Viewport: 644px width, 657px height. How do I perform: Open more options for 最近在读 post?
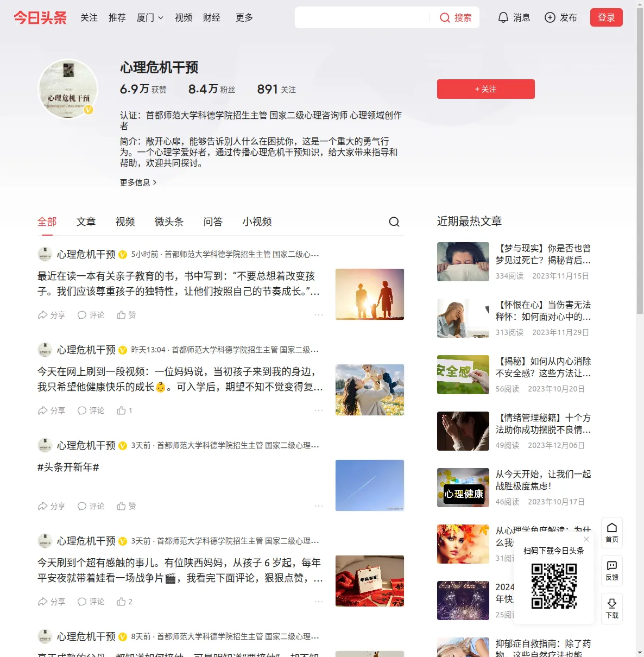319,315
